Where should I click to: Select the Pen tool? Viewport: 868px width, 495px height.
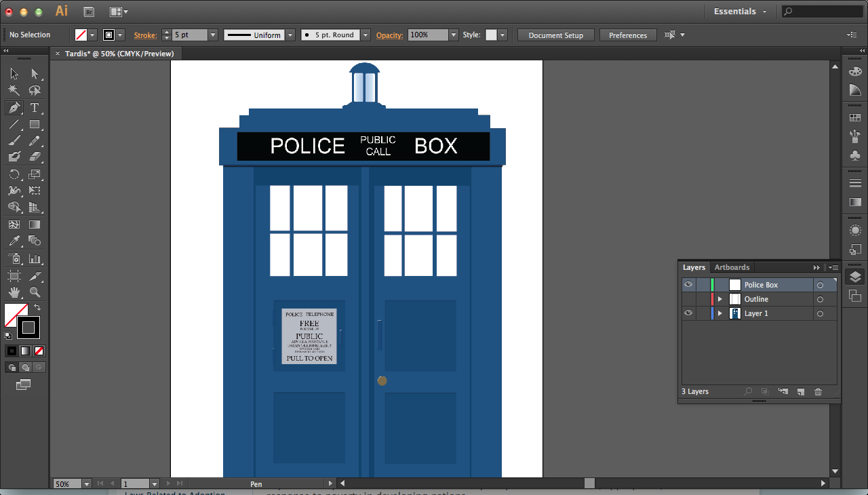tap(14, 107)
